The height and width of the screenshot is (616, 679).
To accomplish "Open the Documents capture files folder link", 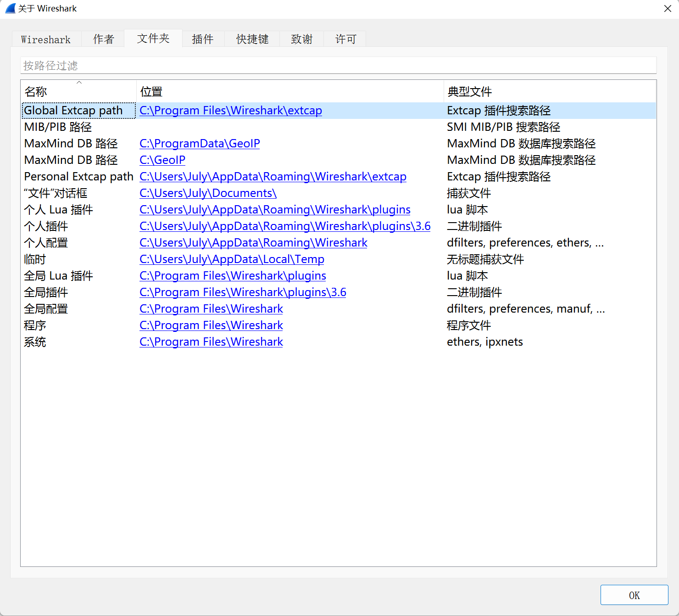I will [207, 193].
